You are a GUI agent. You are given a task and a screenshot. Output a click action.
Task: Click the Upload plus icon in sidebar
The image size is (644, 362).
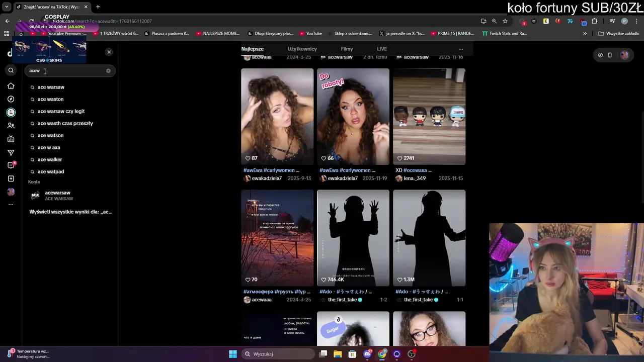(x=11, y=178)
